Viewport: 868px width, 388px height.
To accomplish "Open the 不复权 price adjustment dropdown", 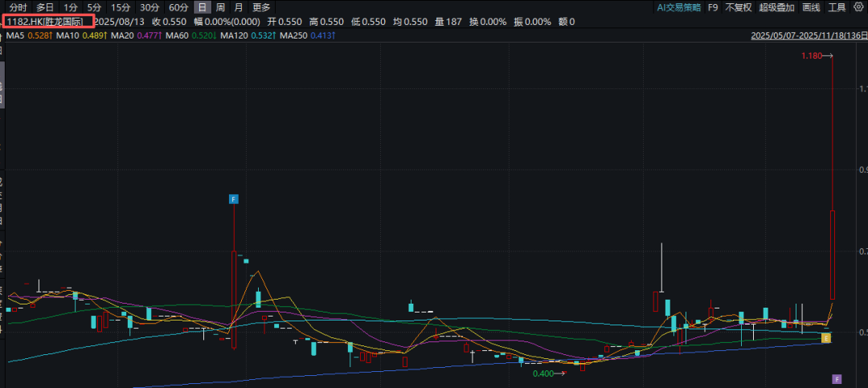I will coord(738,7).
